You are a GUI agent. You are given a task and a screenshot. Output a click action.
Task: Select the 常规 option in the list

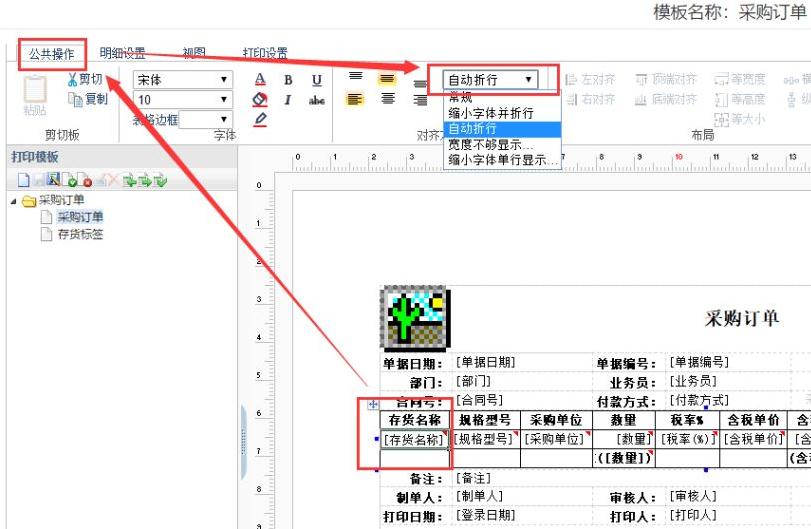coord(461,99)
